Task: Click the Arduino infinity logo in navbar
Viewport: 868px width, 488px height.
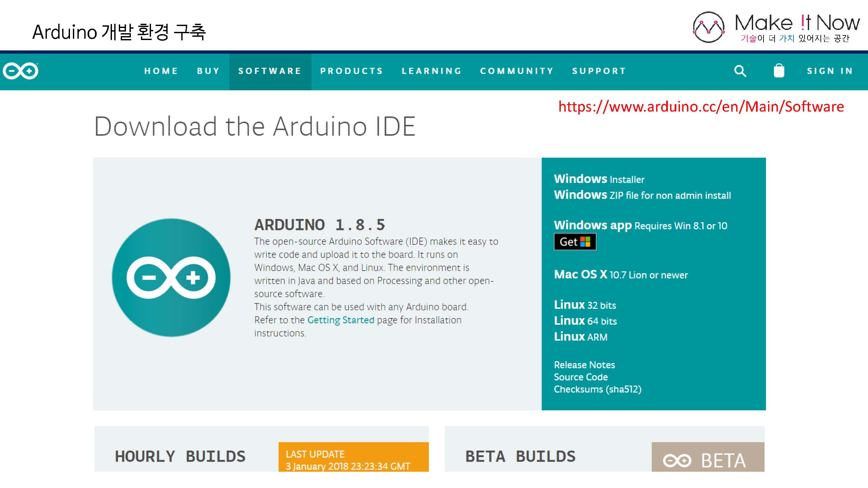Action: [21, 71]
